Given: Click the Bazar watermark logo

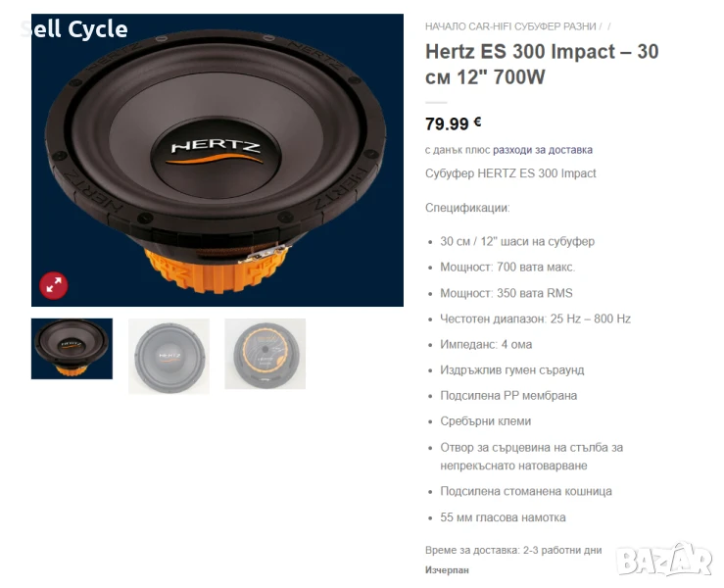Looking at the screenshot, I should click(x=665, y=560).
